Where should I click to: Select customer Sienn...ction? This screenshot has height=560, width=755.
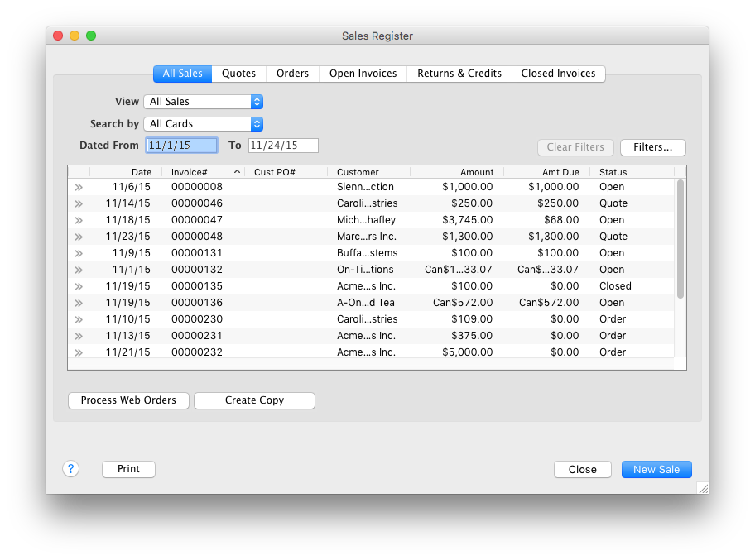(x=365, y=187)
